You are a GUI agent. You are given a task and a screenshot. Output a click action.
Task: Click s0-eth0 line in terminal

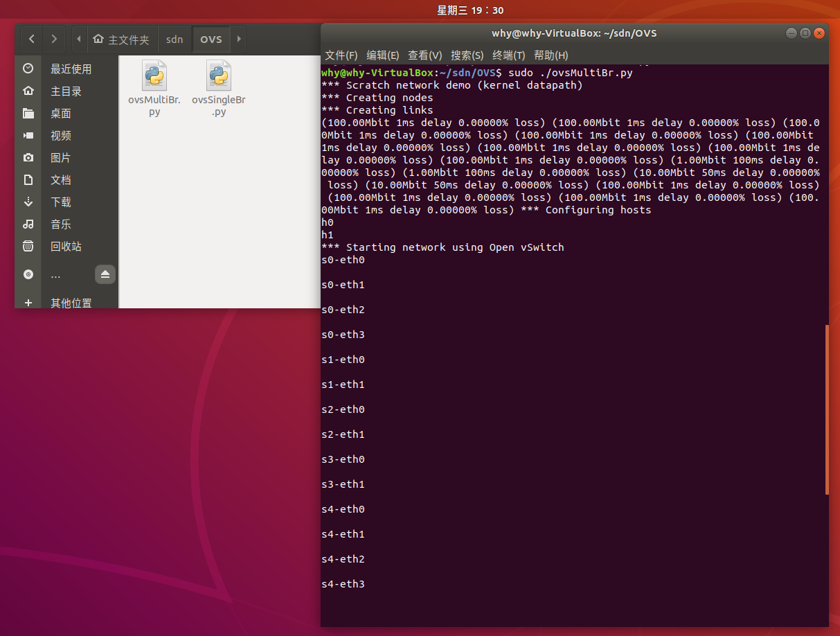point(343,260)
